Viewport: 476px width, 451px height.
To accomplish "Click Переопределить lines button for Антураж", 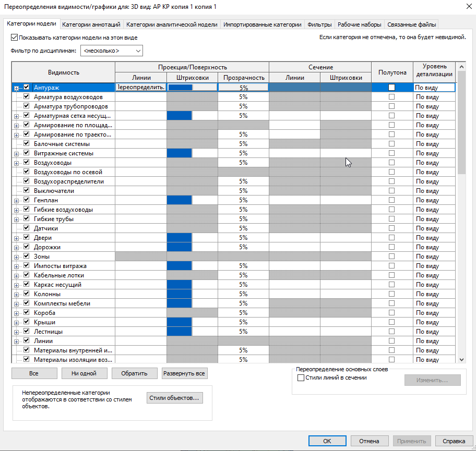I will tap(141, 88).
